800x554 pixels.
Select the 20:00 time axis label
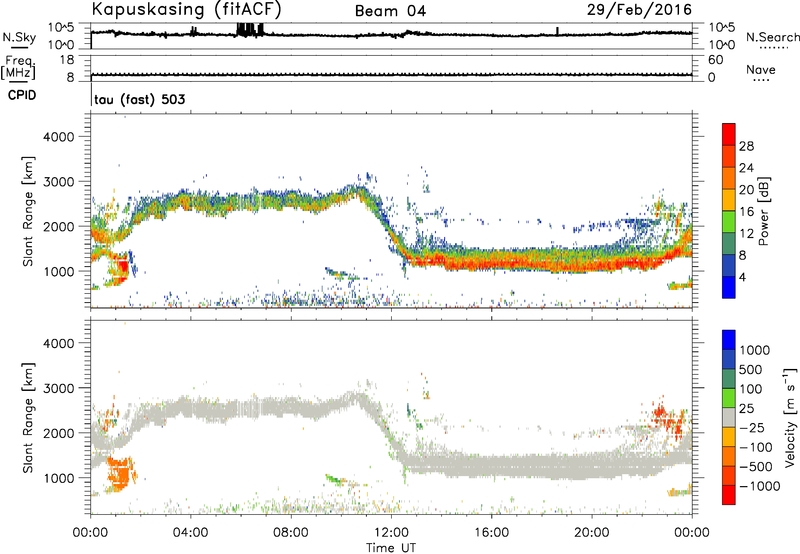(x=592, y=533)
